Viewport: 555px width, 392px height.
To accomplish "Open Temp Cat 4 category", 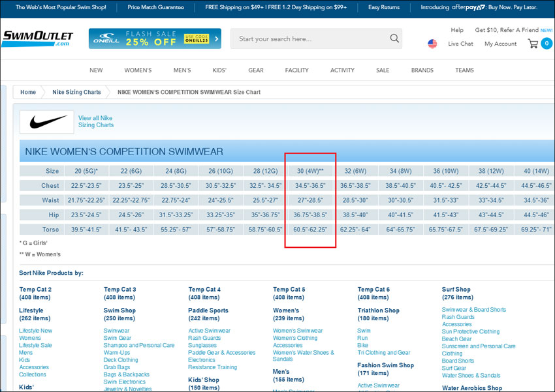I will 204,294.
